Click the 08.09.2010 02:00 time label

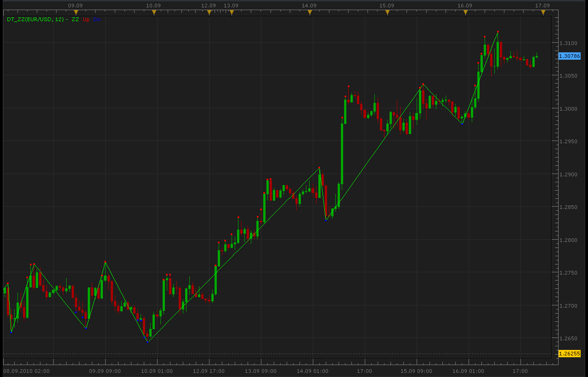coord(26,371)
